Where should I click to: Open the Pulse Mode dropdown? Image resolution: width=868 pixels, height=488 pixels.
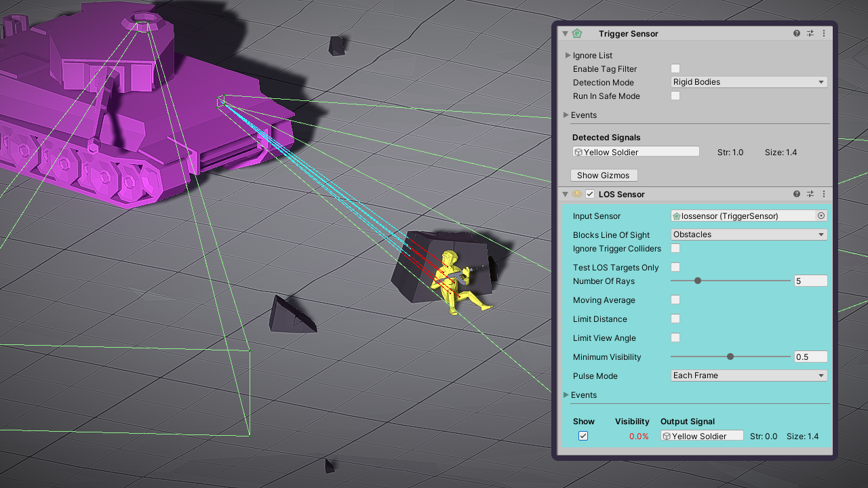(749, 375)
